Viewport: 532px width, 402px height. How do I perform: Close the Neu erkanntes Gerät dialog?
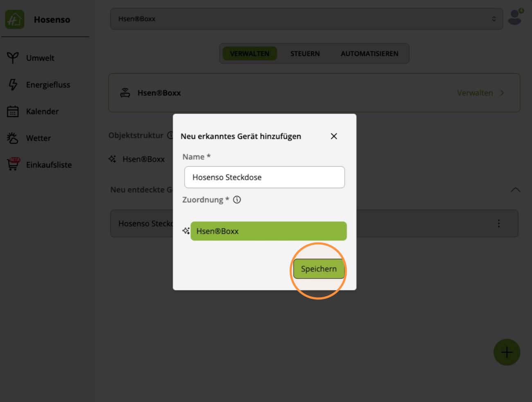[334, 136]
